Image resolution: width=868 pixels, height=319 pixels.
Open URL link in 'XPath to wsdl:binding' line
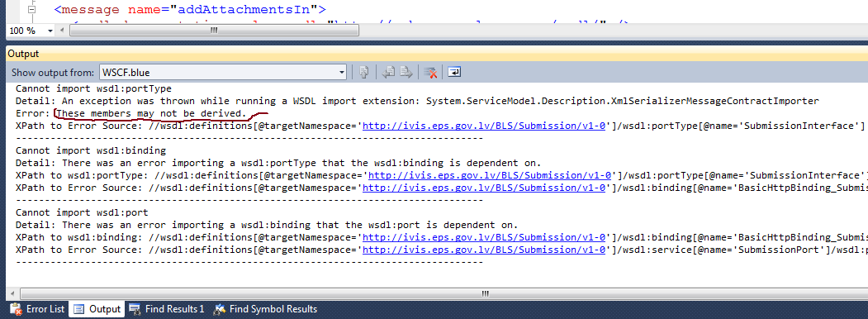click(484, 237)
